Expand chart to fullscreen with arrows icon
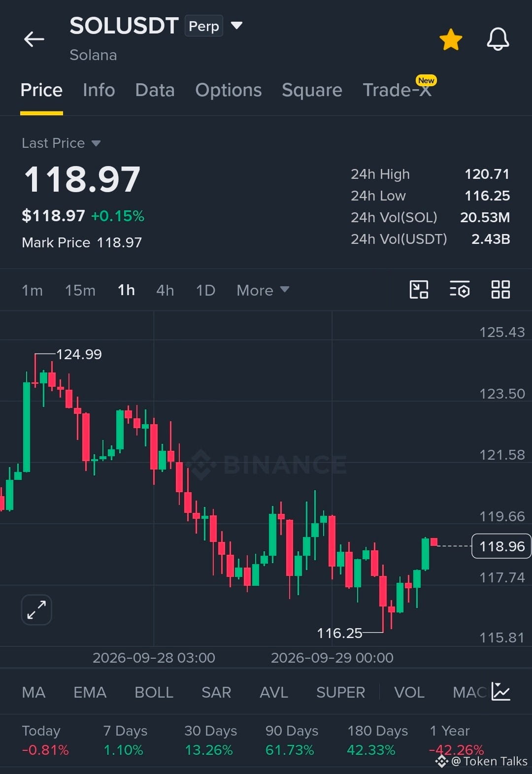Screen dimensions: 532x774 tap(36, 610)
